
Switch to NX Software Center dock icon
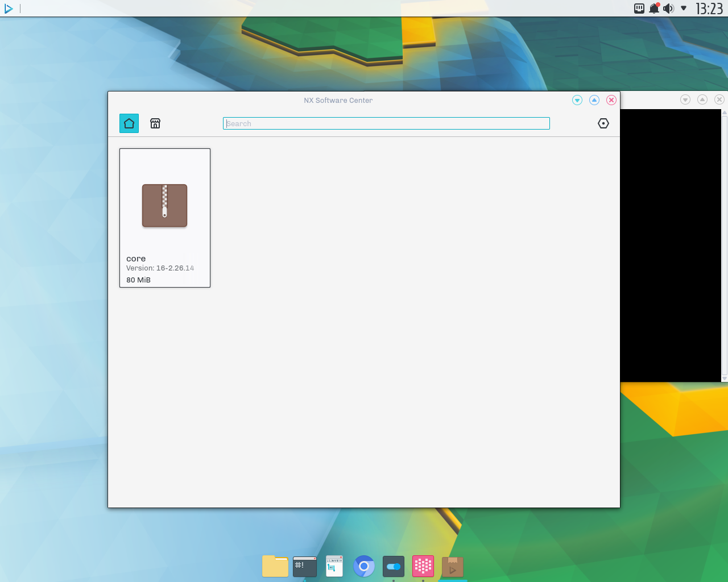(x=453, y=566)
